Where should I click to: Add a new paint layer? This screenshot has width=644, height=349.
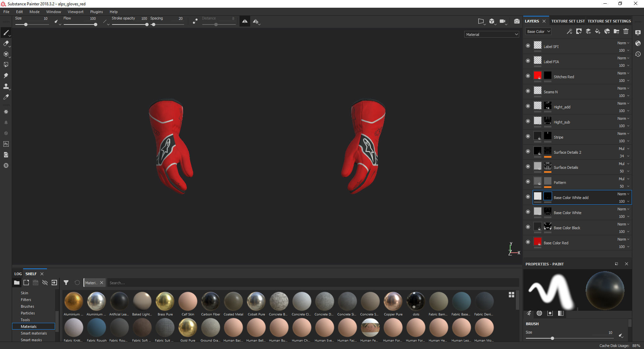588,31
